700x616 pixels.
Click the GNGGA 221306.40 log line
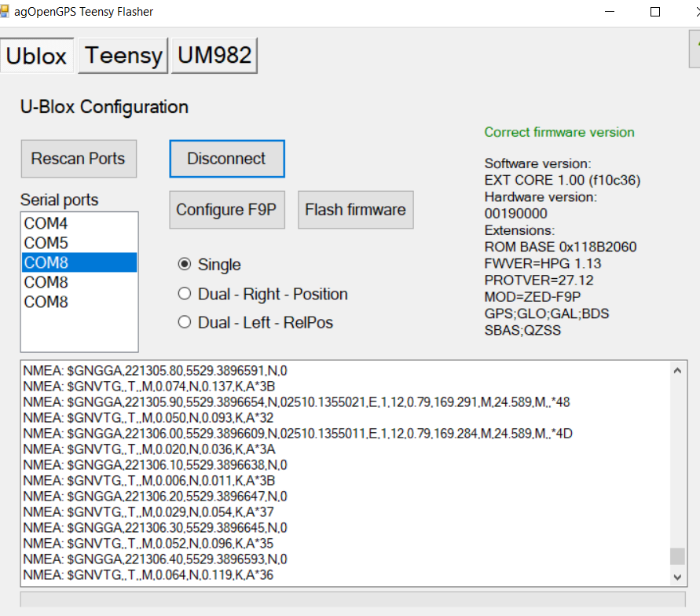coord(155,559)
